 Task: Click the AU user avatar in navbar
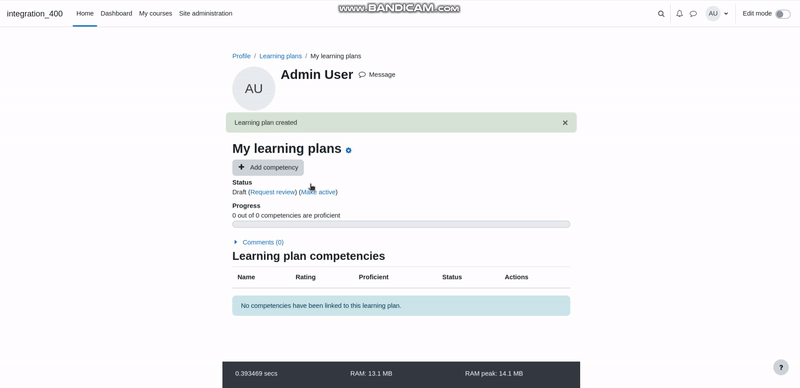click(713, 14)
